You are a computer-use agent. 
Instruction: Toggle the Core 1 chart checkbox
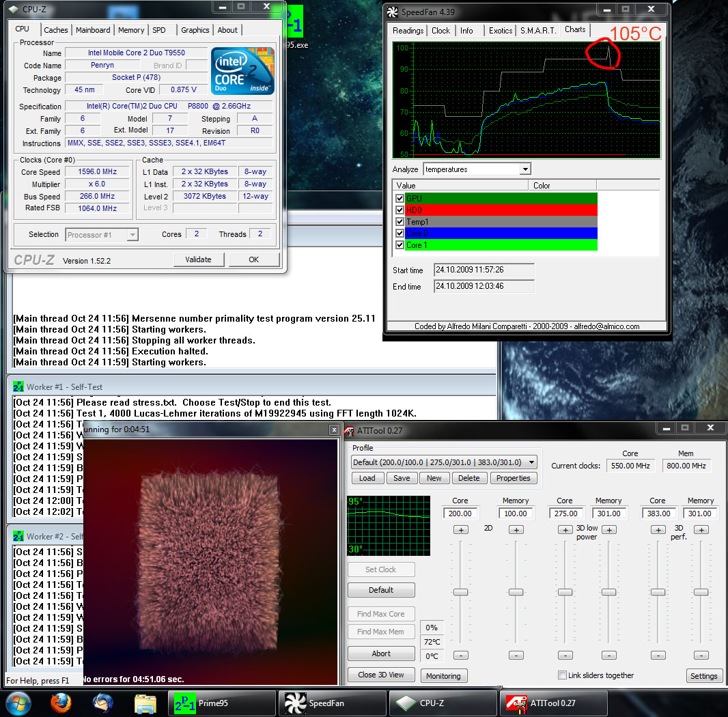tap(400, 244)
